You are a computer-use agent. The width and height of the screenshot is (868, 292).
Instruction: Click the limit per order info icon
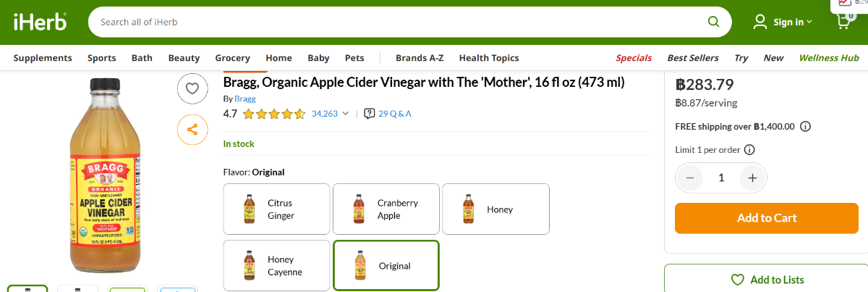pos(749,150)
